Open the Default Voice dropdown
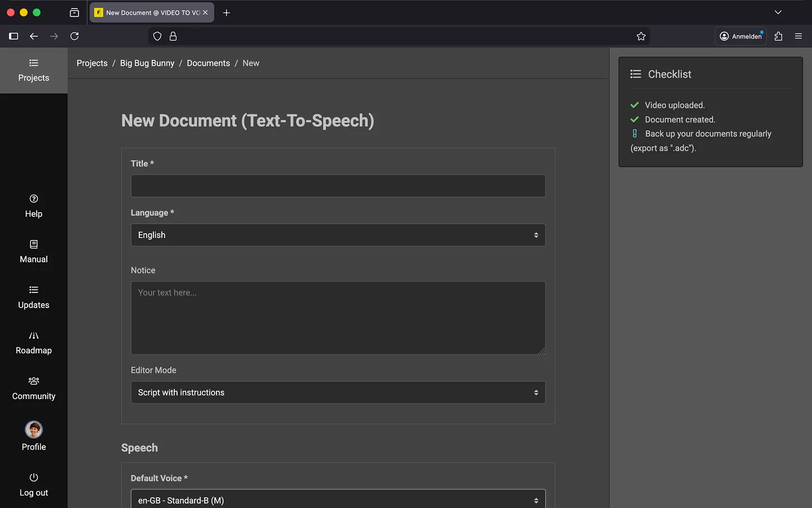 pos(338,500)
